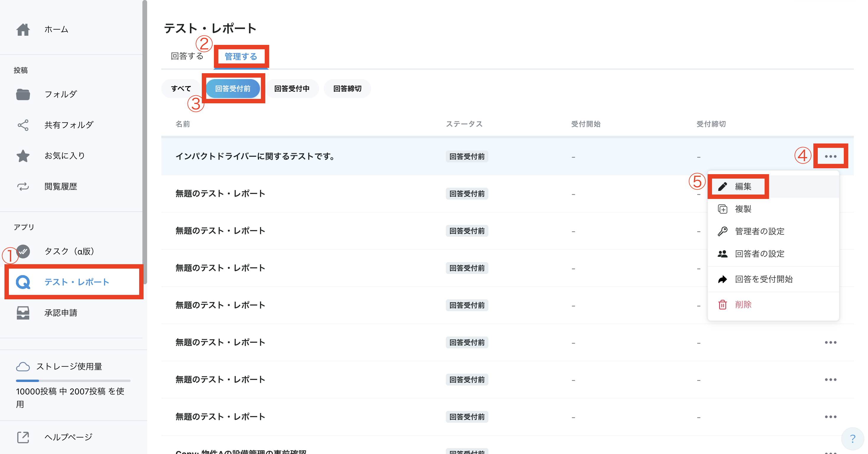
Task: Open the フォルダ folder icon
Action: [x=23, y=94]
